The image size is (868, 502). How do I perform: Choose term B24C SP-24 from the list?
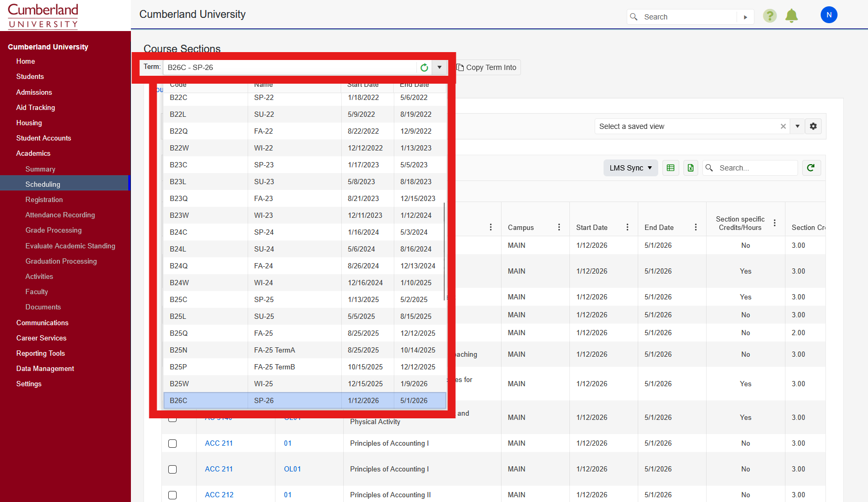(305, 232)
